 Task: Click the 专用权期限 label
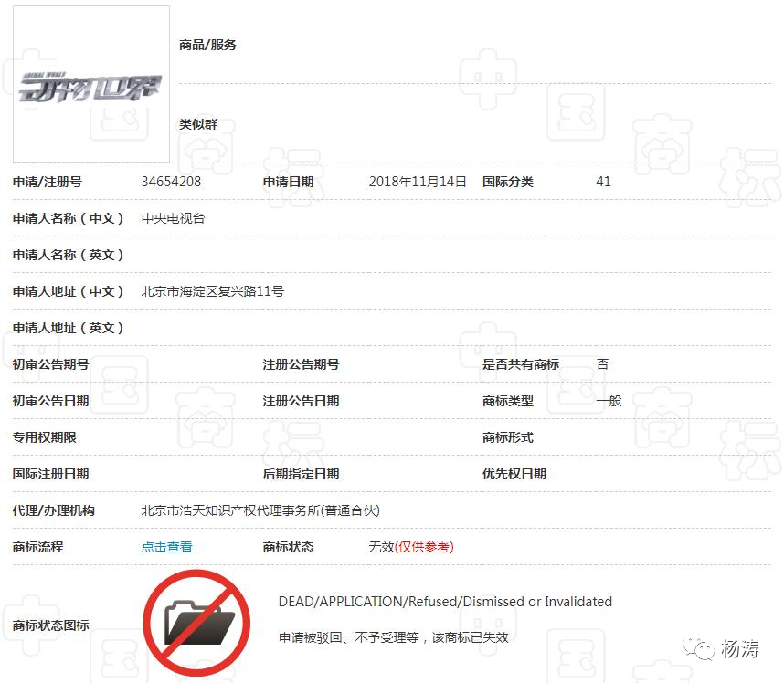45,437
